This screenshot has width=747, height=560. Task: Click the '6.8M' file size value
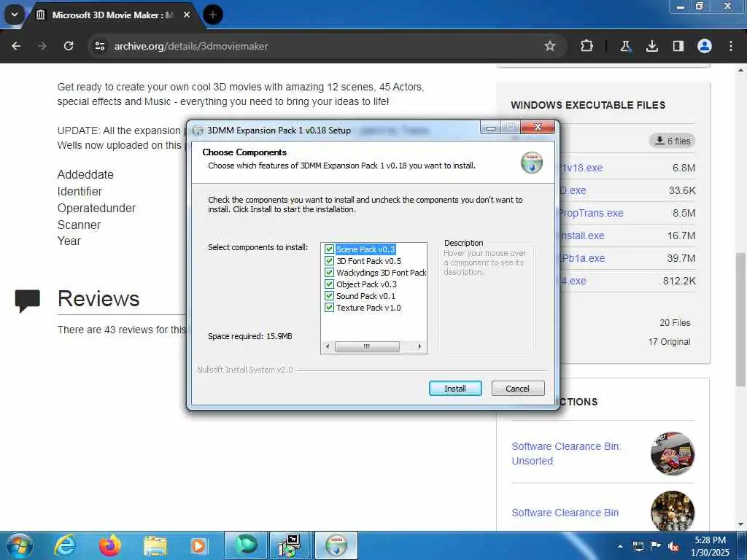[x=684, y=168]
